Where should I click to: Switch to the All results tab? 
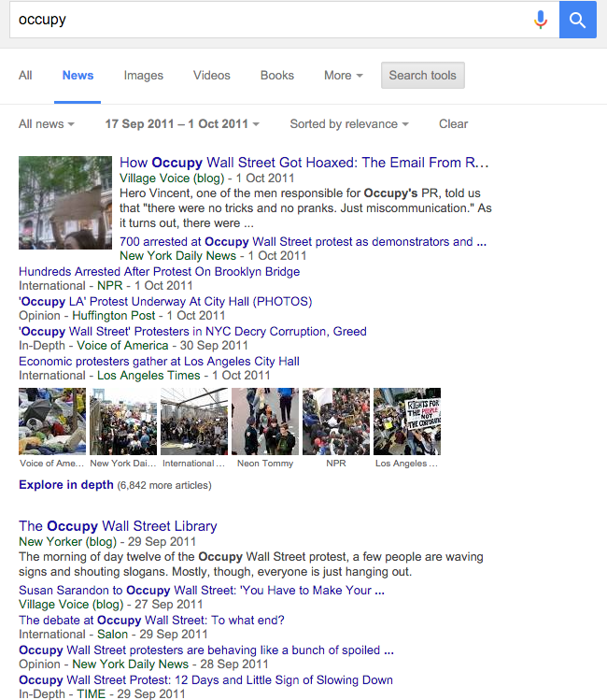pyautogui.click(x=25, y=76)
